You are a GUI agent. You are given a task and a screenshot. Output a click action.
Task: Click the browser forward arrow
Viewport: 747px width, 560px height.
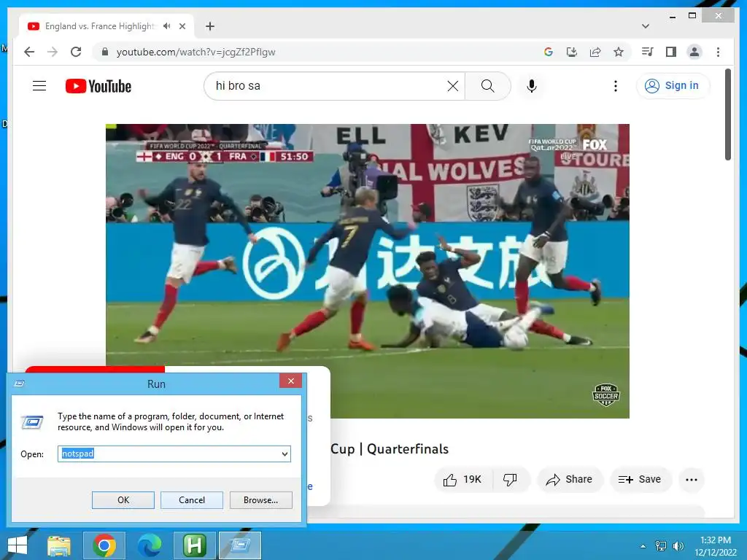(53, 52)
